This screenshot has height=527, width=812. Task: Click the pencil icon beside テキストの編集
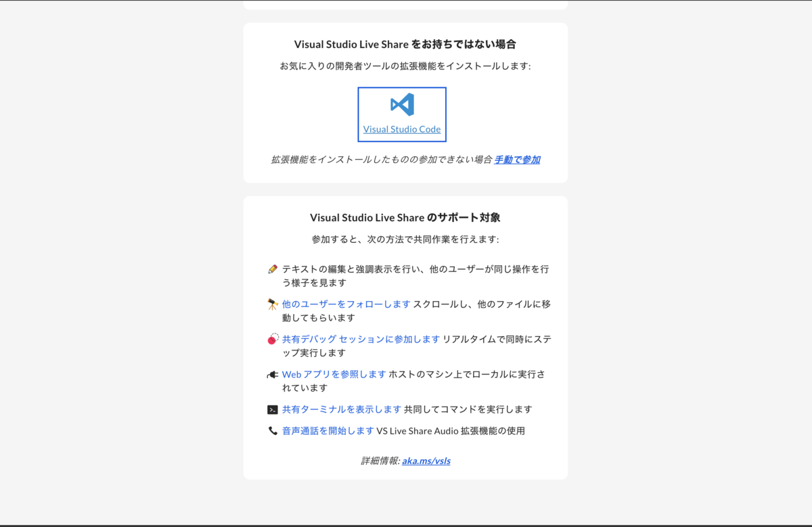click(273, 269)
